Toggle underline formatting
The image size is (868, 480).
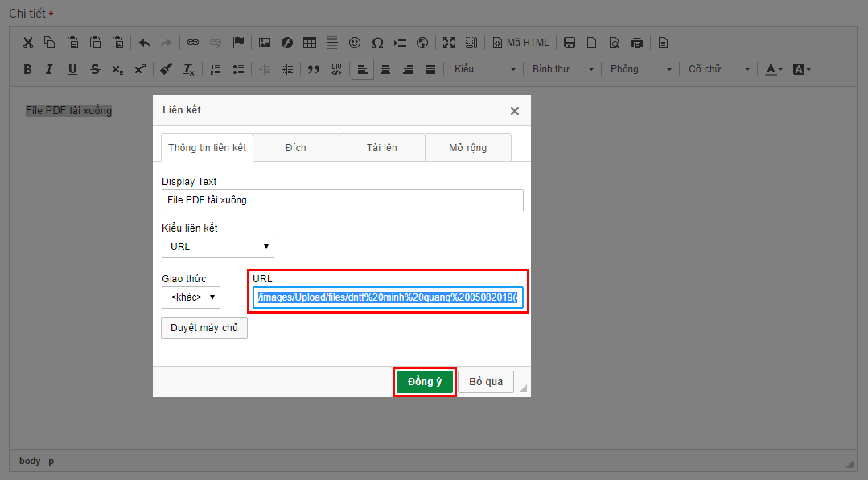(72, 69)
